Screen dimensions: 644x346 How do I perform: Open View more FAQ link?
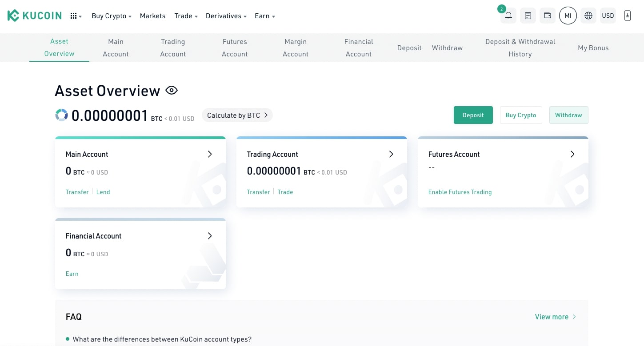pyautogui.click(x=556, y=317)
